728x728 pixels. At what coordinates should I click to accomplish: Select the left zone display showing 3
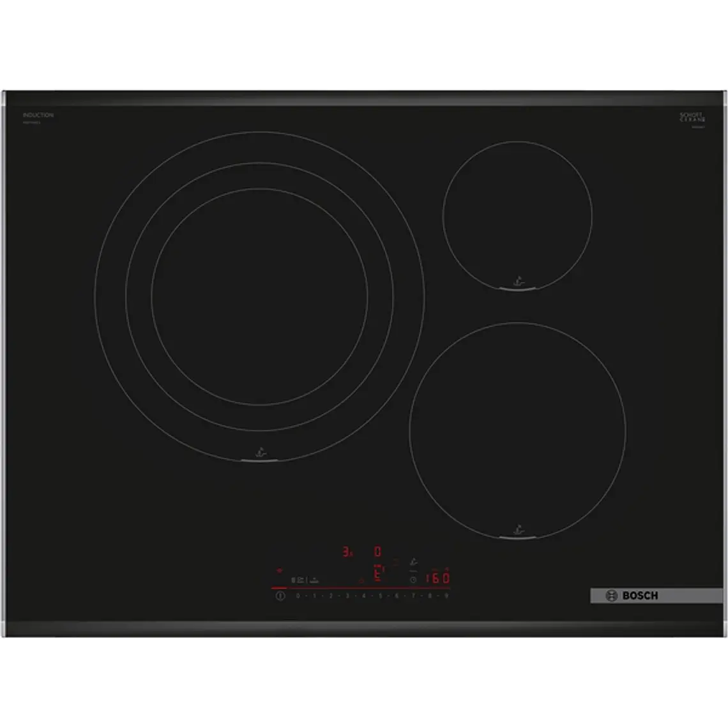(x=347, y=552)
